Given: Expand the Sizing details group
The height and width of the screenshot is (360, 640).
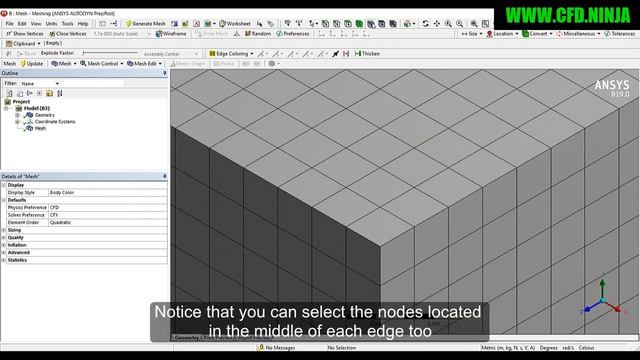Looking at the screenshot, I should 4,230.
